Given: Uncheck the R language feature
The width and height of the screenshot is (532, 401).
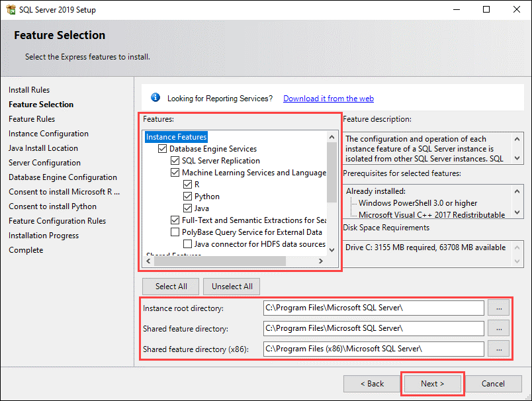Looking at the screenshot, I should pyautogui.click(x=187, y=184).
